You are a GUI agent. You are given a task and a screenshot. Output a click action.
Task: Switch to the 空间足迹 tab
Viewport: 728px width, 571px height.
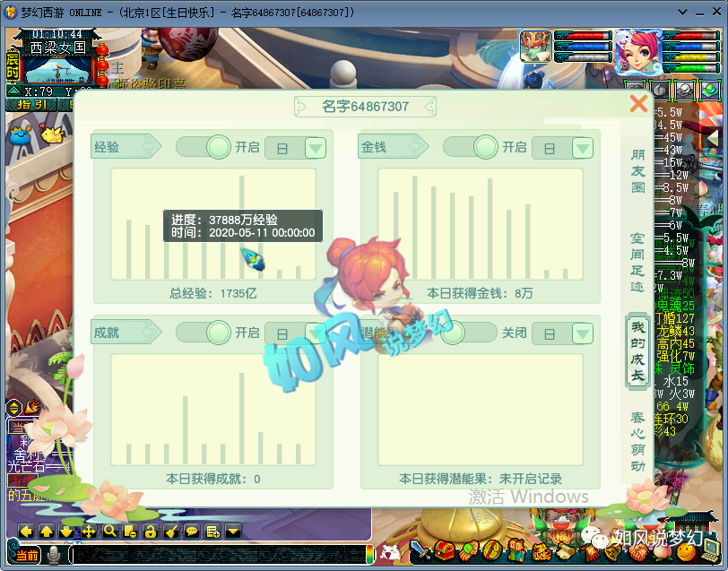coord(638,263)
